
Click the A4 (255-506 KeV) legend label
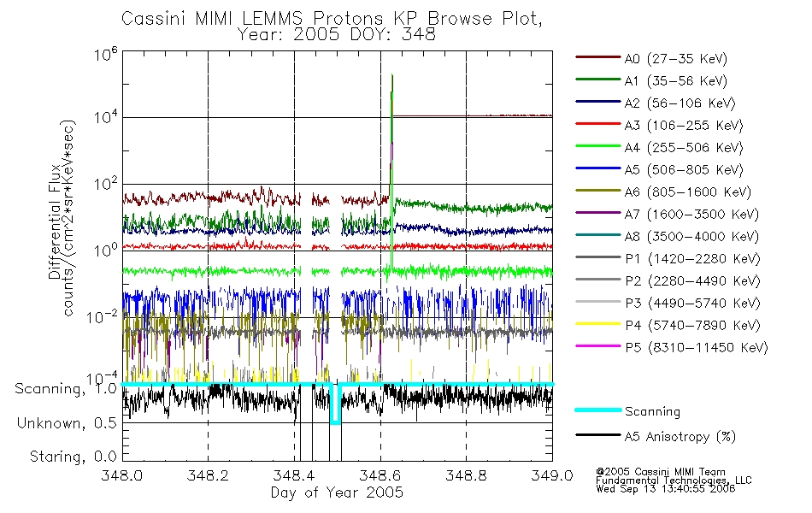point(684,148)
